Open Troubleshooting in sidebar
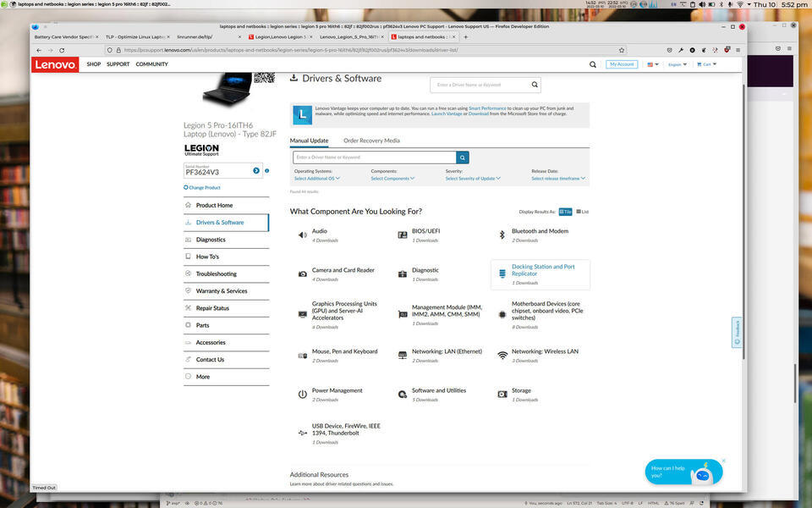The width and height of the screenshot is (812, 508). tap(227, 273)
